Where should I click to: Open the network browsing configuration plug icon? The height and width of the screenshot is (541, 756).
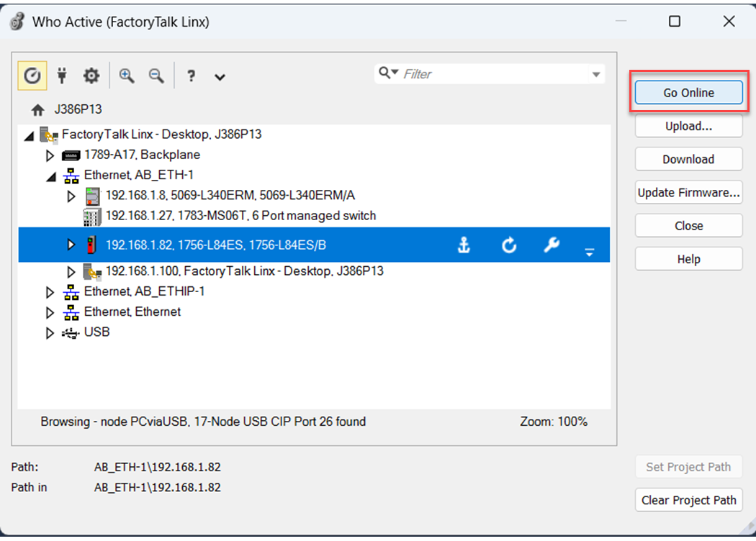click(x=62, y=76)
